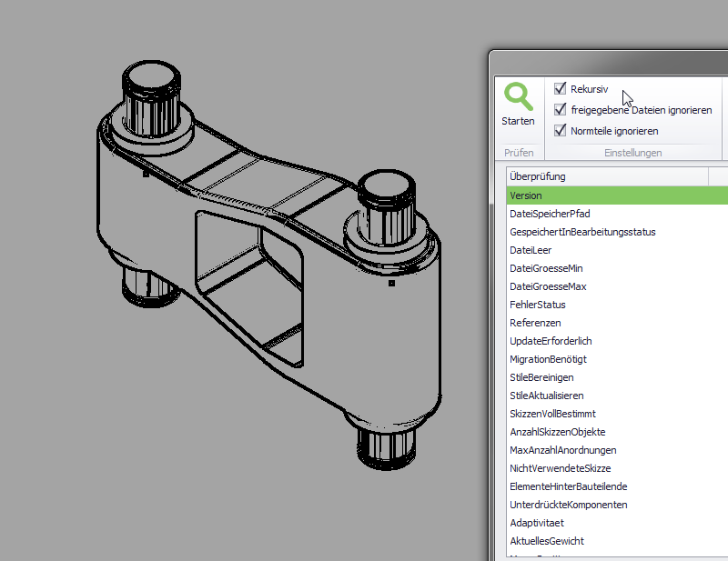Viewport: 728px width, 561px height.
Task: Choose the DateiLeer entry
Action: [617, 250]
